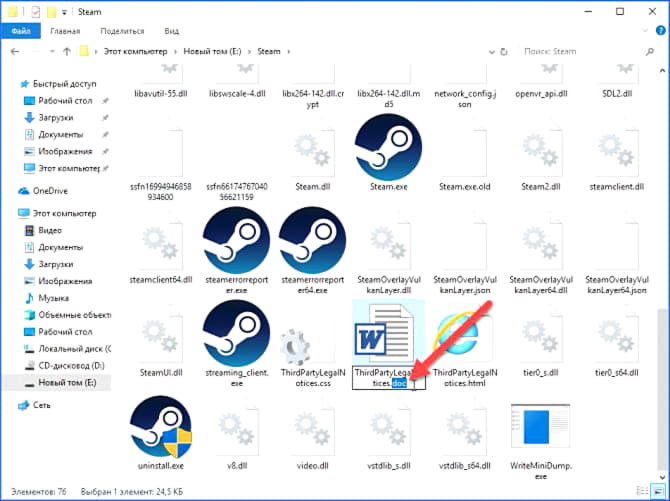This screenshot has height=501, width=670.
Task: Expand the path chevron after Этот компьютер
Action: (x=176, y=52)
